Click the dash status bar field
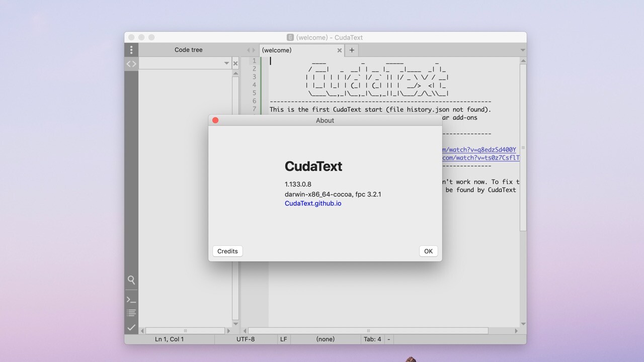 [389, 339]
